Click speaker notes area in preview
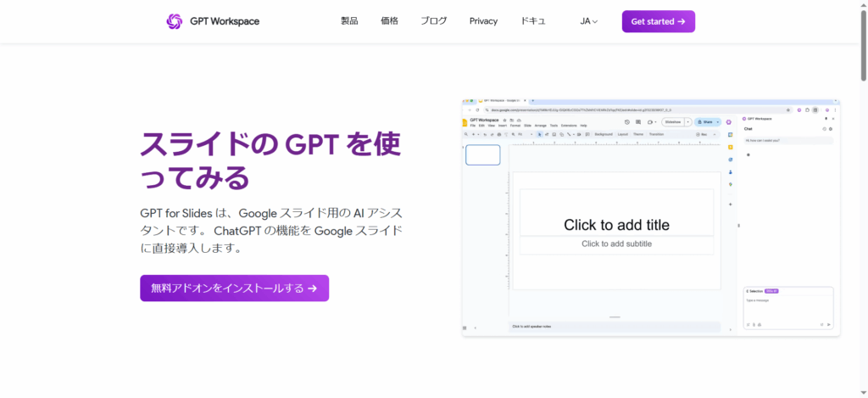 coord(615,327)
